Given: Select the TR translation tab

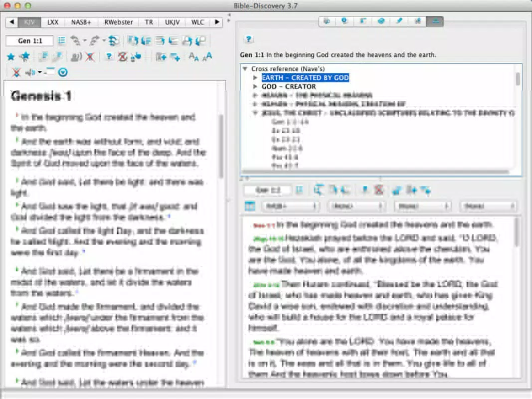Looking at the screenshot, I should coord(149,22).
